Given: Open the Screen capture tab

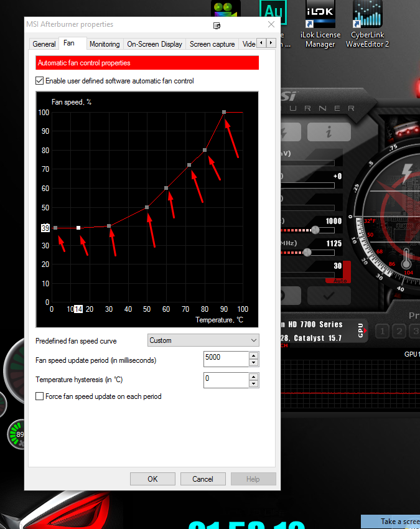Looking at the screenshot, I should click(x=212, y=44).
